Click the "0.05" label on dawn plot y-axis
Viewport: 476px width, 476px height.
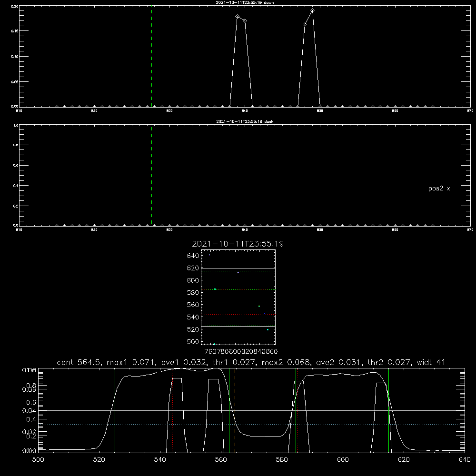(15, 82)
